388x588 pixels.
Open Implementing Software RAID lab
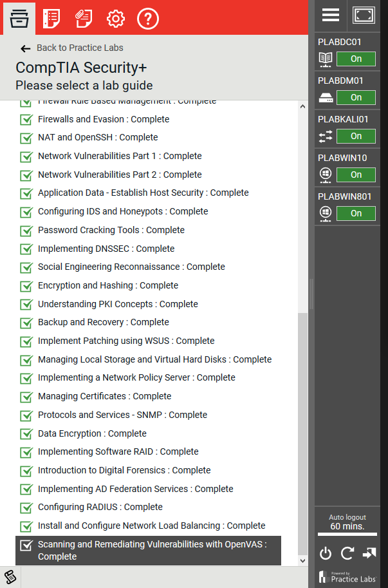118,452
